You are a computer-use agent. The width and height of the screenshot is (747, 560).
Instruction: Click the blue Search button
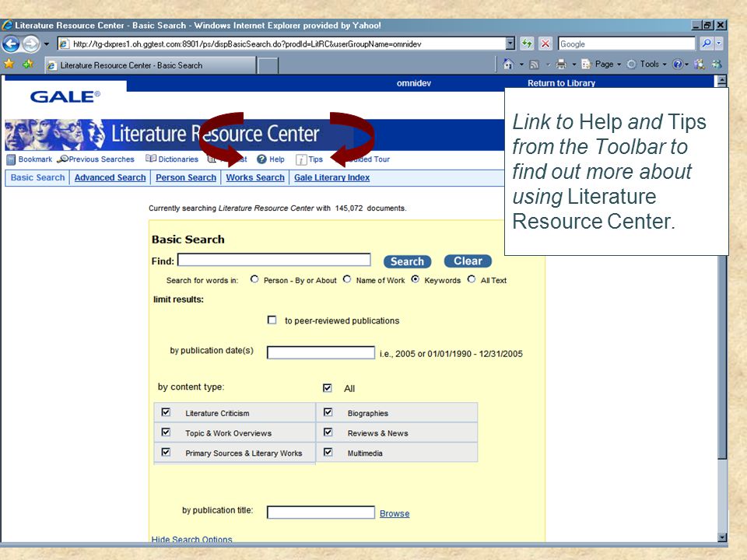[407, 261]
